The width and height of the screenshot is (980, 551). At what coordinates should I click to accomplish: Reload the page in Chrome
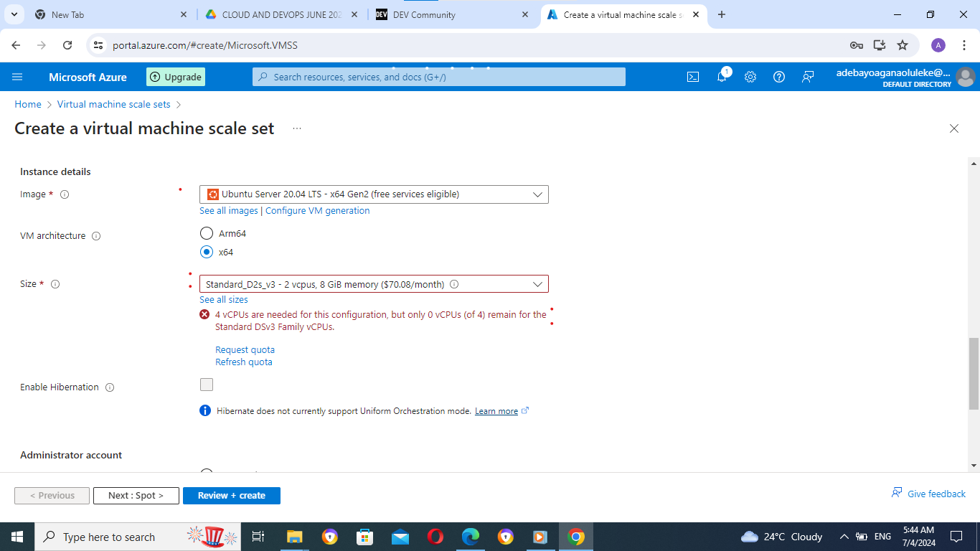click(x=67, y=45)
